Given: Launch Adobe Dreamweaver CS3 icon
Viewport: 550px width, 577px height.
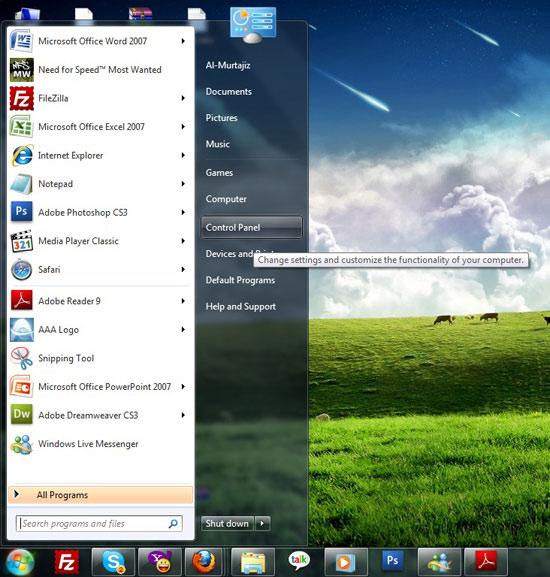Looking at the screenshot, I should (21, 415).
